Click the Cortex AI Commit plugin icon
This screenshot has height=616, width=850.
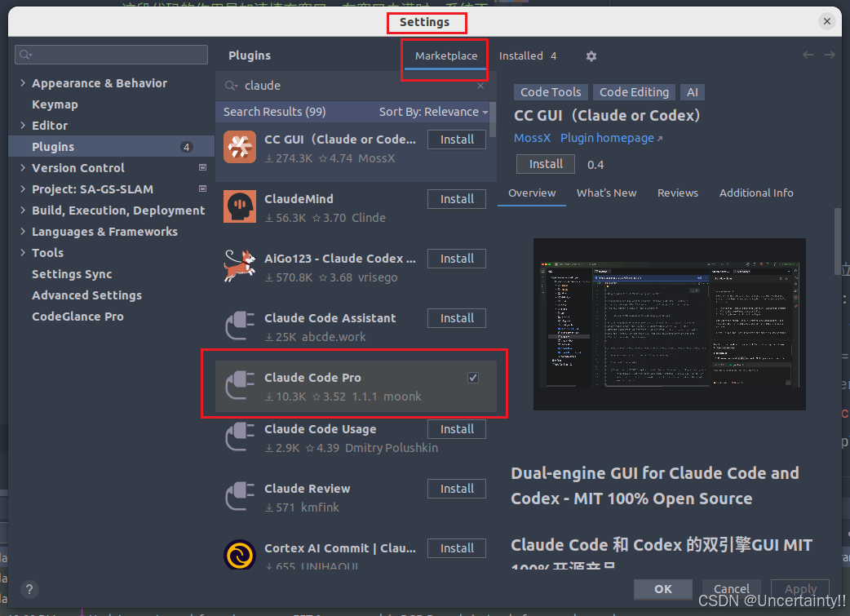(240, 554)
